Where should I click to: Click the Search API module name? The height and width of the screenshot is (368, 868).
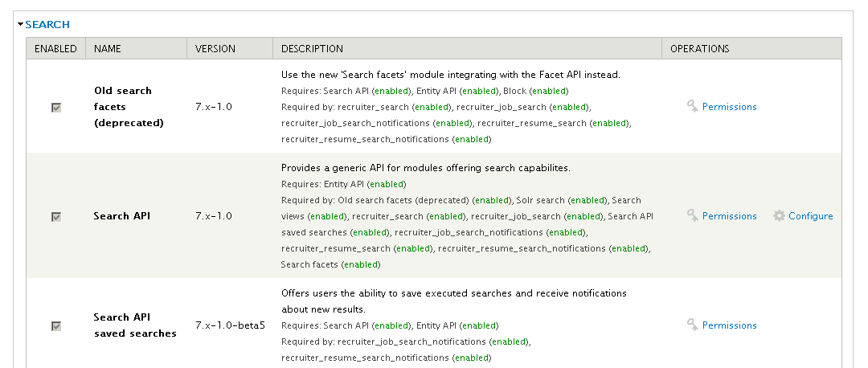coord(121,216)
